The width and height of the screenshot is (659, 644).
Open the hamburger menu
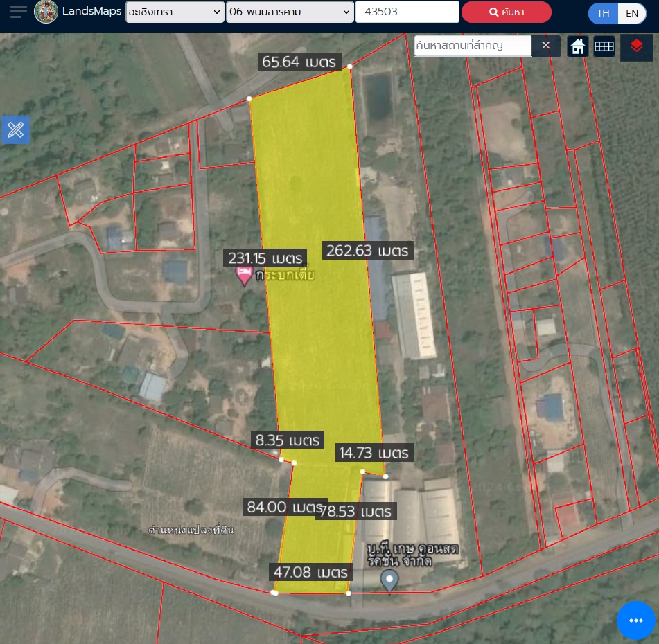pyautogui.click(x=19, y=12)
